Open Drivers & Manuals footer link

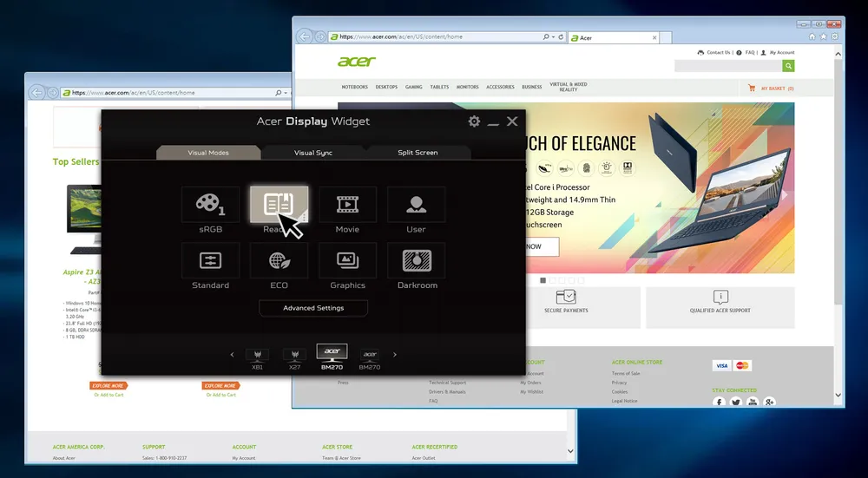click(447, 392)
